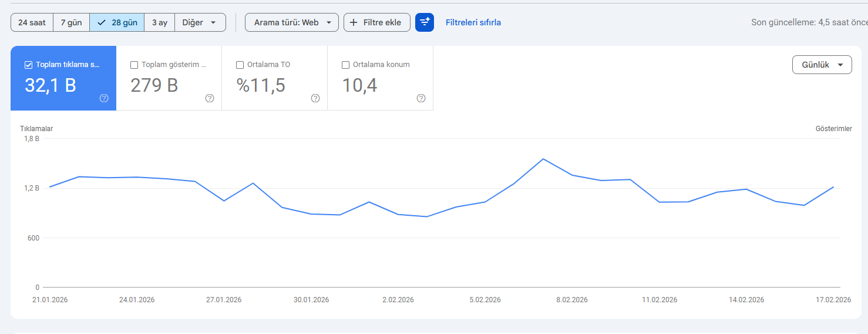Click the chart peak near 8.02.2026
The height and width of the screenshot is (334, 868).
(543, 159)
